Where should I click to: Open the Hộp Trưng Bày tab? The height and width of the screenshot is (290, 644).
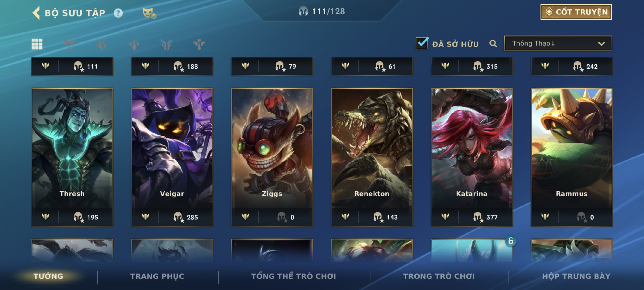(576, 276)
